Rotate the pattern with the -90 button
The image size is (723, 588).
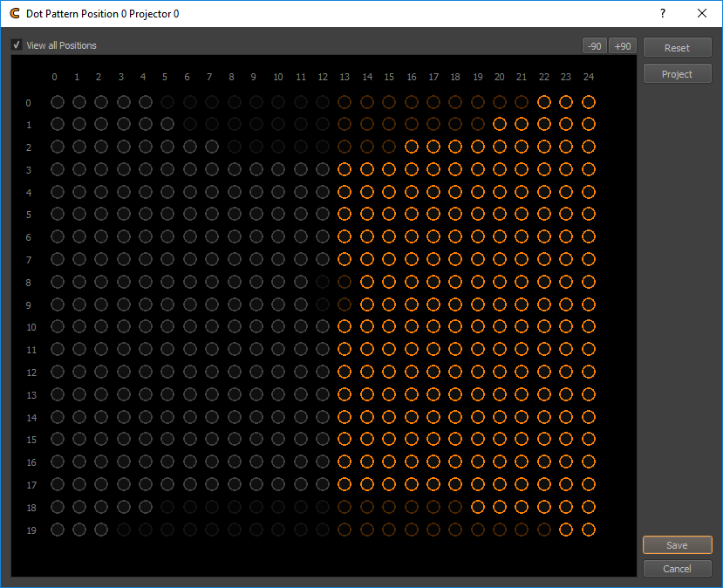tap(594, 46)
